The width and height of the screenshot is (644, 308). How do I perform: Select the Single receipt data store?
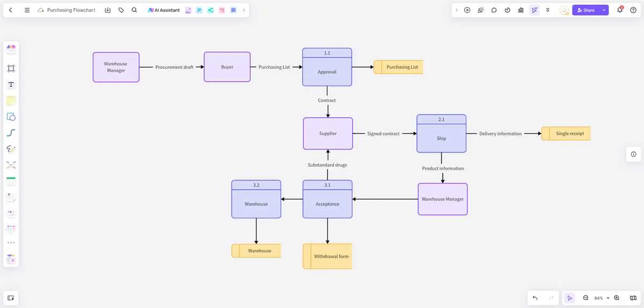[x=566, y=134]
